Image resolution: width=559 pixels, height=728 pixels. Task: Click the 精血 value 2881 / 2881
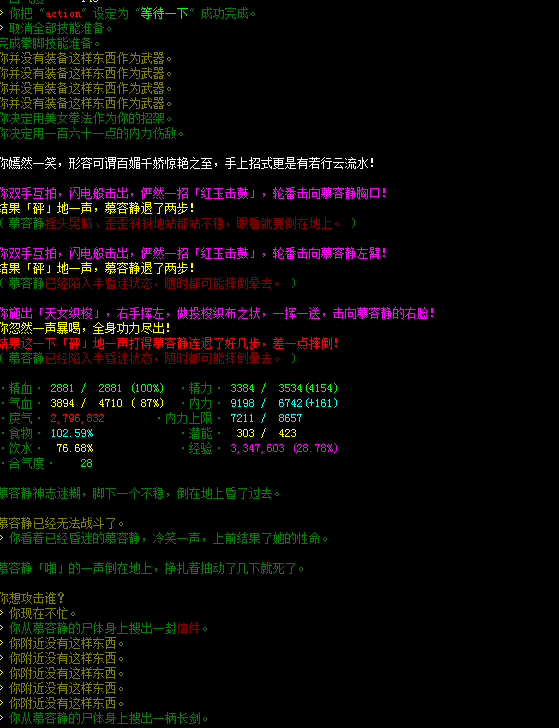pos(86,388)
